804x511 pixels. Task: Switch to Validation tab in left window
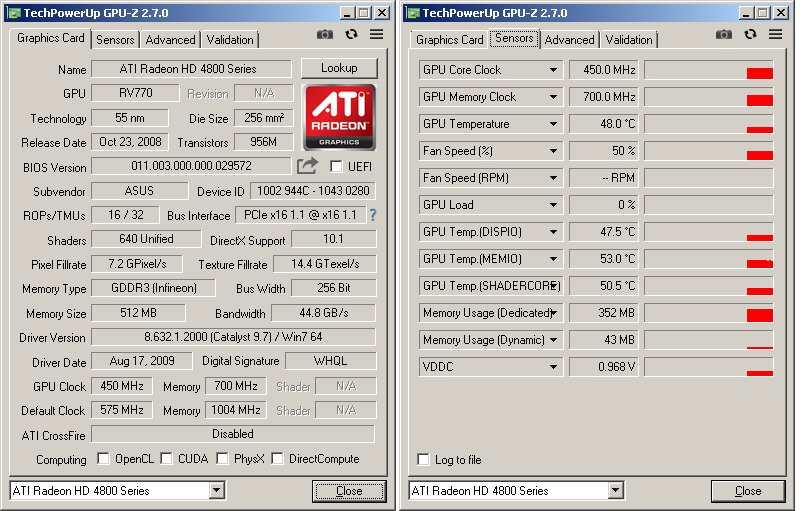(230, 39)
